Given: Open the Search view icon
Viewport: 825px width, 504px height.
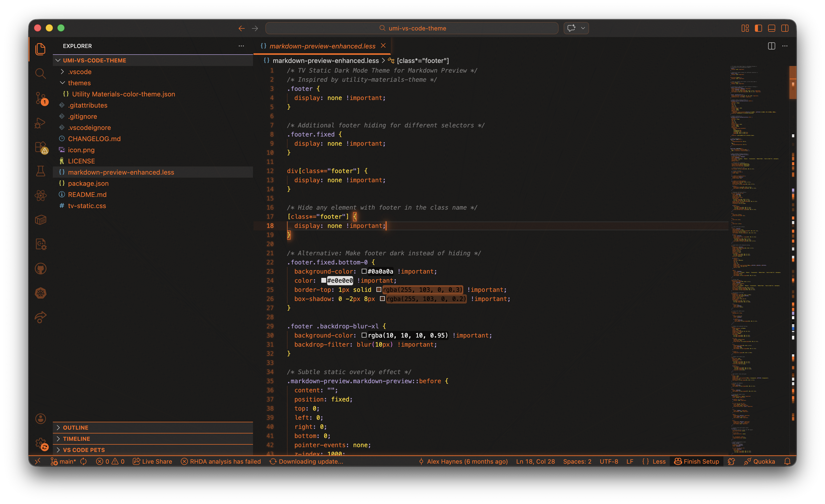Looking at the screenshot, I should [x=41, y=74].
